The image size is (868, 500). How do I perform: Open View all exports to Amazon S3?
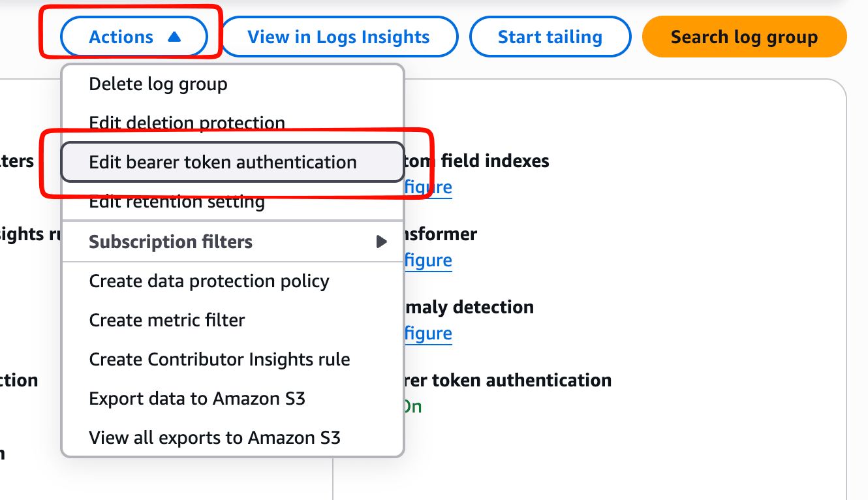click(x=215, y=438)
